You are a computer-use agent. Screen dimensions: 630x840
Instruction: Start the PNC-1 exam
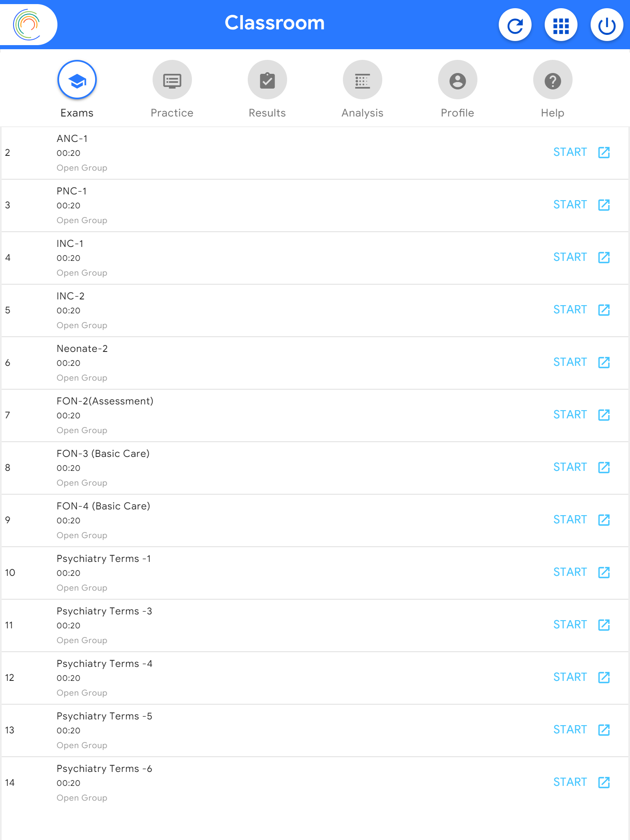570,205
